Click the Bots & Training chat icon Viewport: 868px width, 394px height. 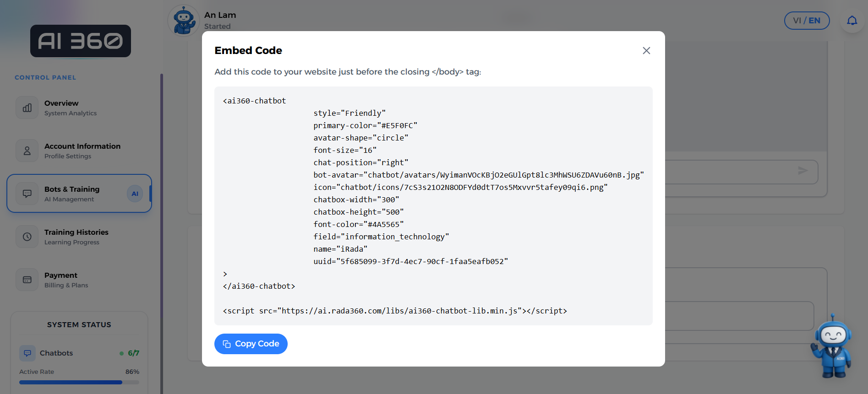click(x=27, y=194)
